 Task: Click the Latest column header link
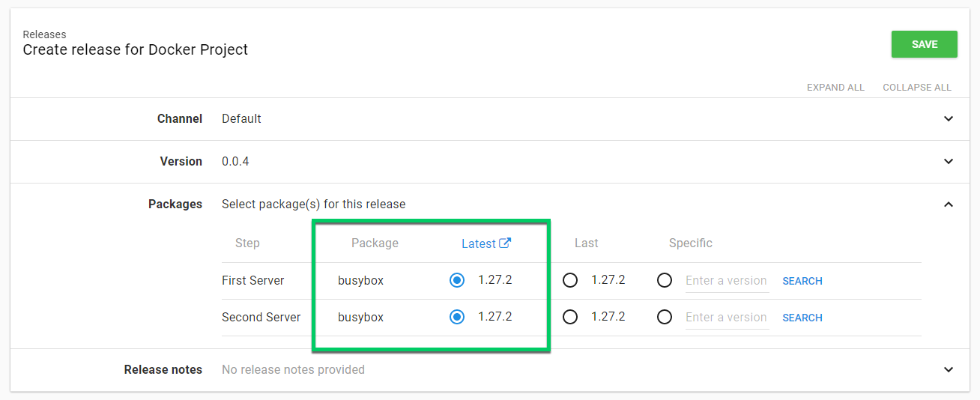(479, 243)
